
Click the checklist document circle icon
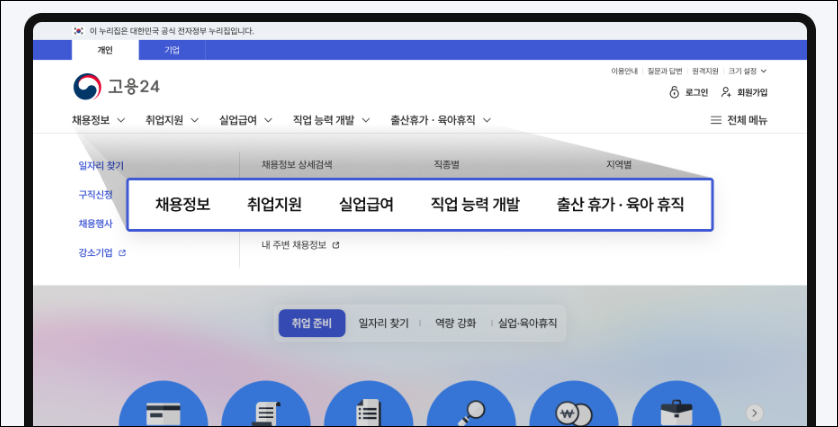click(x=368, y=403)
